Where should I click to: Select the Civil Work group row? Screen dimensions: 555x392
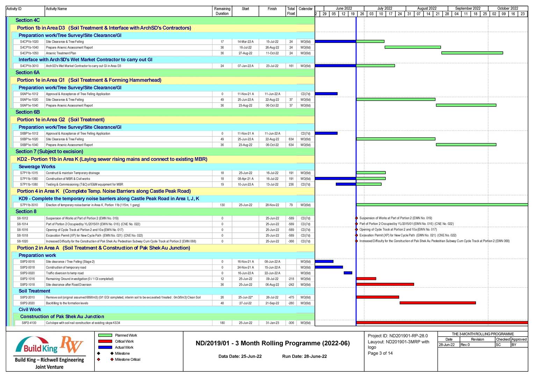point(164,310)
